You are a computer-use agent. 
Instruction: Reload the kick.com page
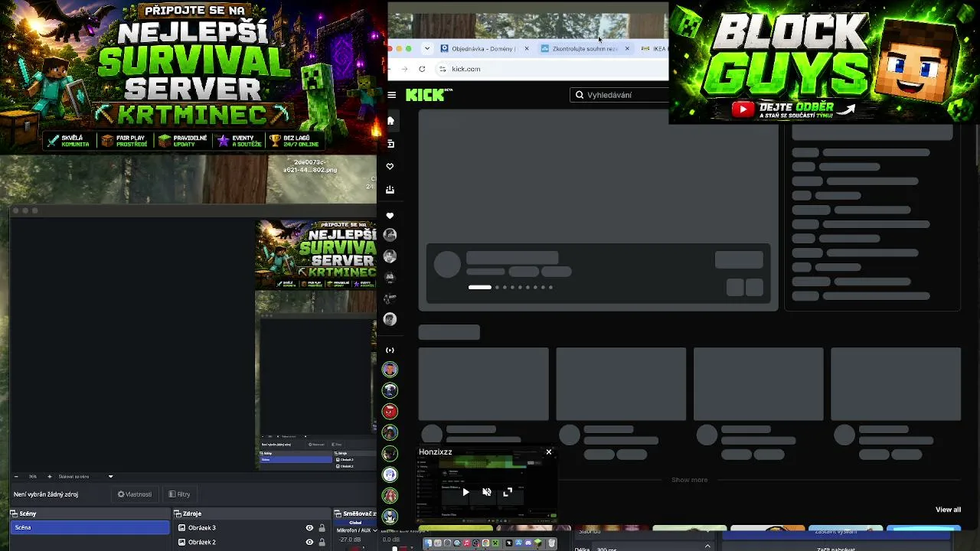(x=422, y=69)
